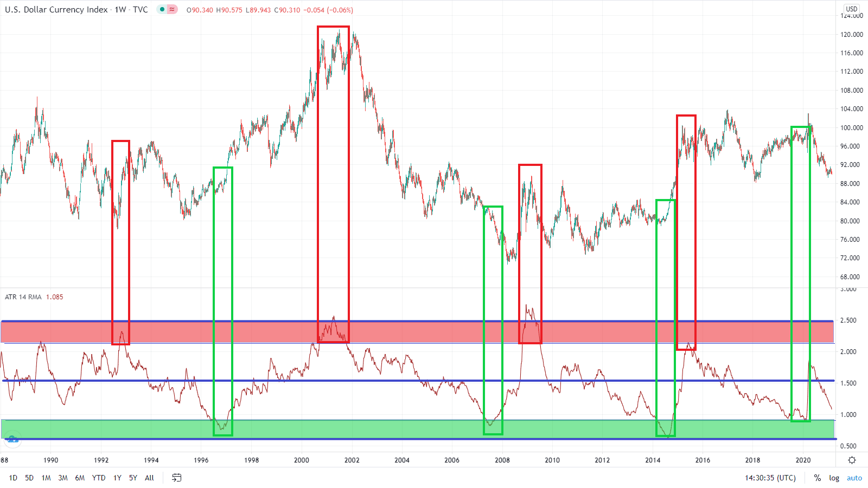Image resolution: width=868 pixels, height=488 pixels.
Task: Click the open value O90.340
Action: [200, 10]
